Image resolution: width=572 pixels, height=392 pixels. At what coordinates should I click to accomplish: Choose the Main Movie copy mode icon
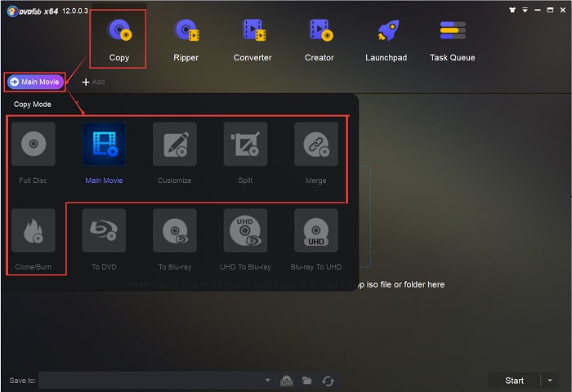click(x=104, y=145)
